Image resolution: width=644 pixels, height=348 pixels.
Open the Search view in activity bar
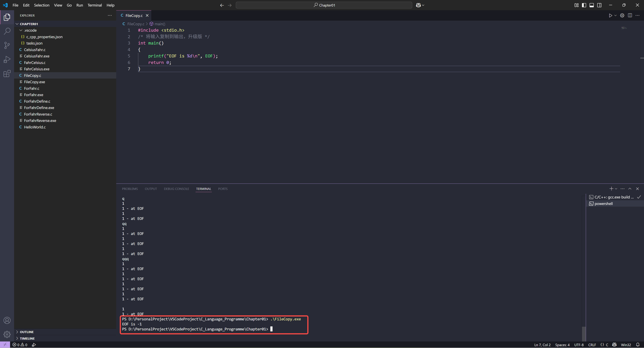click(x=7, y=31)
